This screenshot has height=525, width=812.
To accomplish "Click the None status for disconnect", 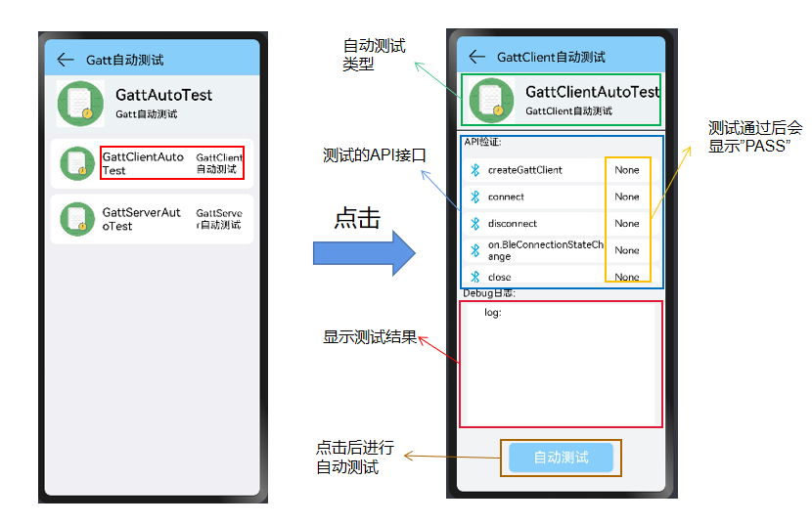I will [627, 224].
